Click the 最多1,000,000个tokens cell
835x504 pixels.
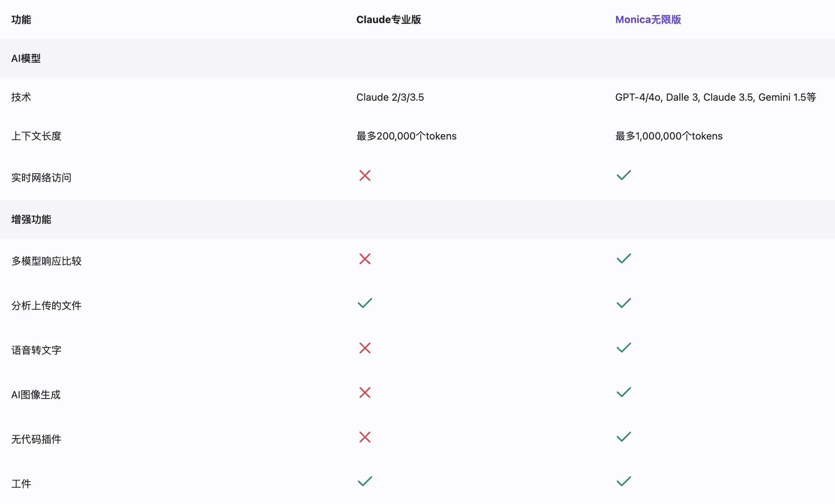(x=669, y=136)
